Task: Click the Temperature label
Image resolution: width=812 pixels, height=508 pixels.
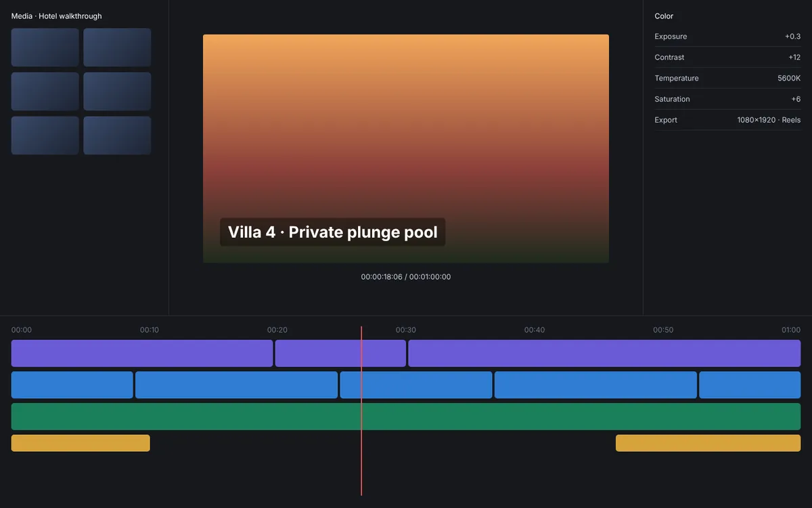Action: (x=677, y=79)
